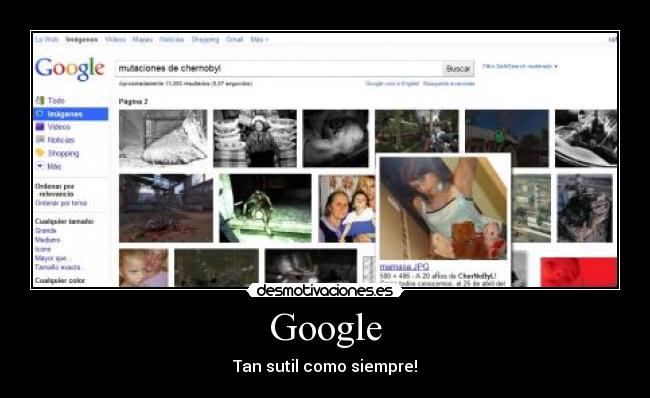Open Mapas in the top navigation bar
This screenshot has width=650, height=398.
(x=143, y=39)
